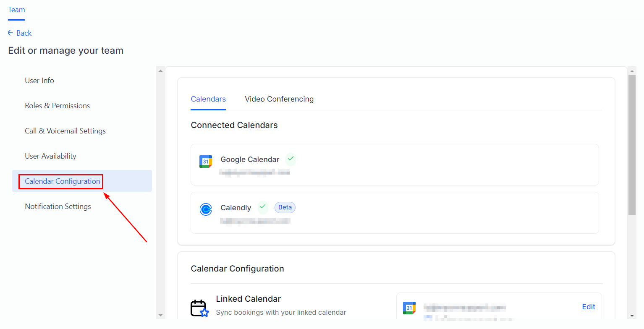This screenshot has width=644, height=329.
Task: Click the green checkmark beside Calendly
Action: point(263,207)
